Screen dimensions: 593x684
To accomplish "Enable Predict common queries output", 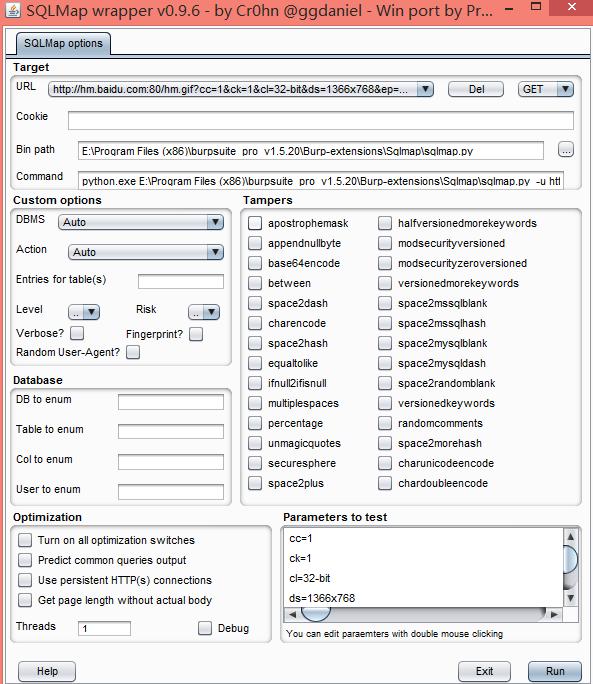I will click(x=25, y=560).
